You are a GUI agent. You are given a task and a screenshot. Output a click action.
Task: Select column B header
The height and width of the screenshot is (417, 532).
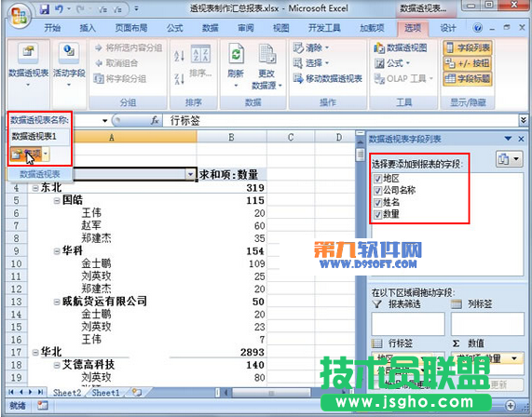(x=231, y=137)
